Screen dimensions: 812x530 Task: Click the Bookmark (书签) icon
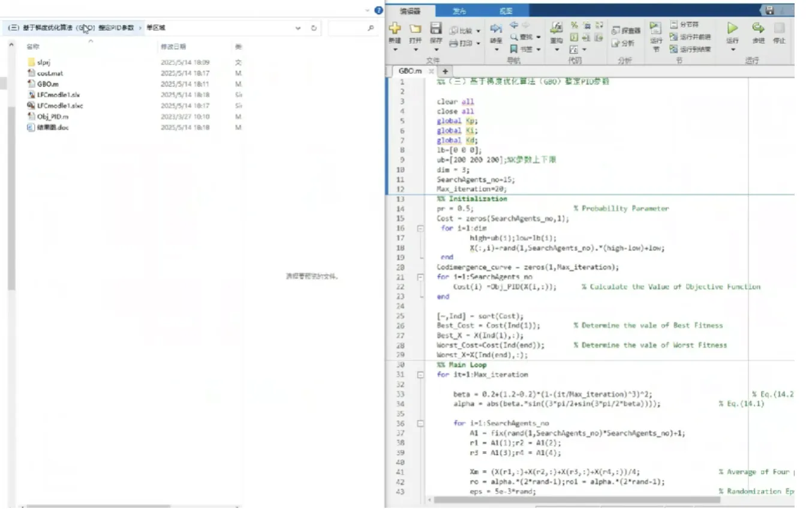[x=514, y=49]
